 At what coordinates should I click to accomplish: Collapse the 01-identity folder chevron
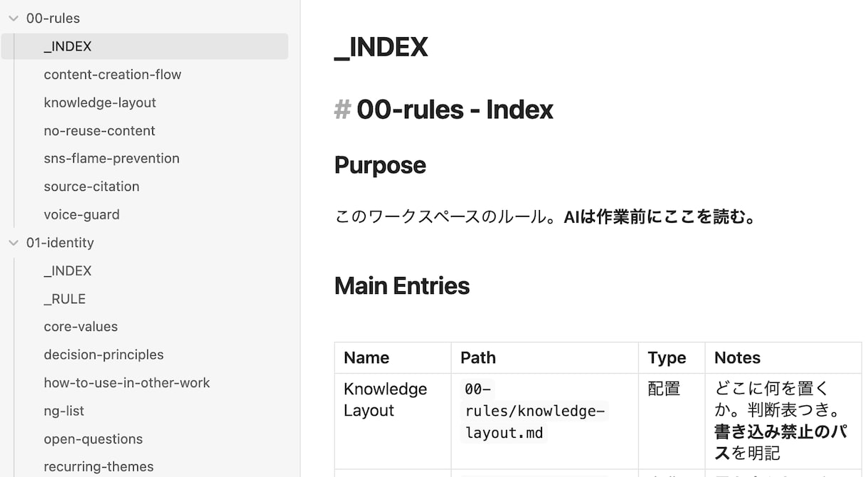coord(13,243)
